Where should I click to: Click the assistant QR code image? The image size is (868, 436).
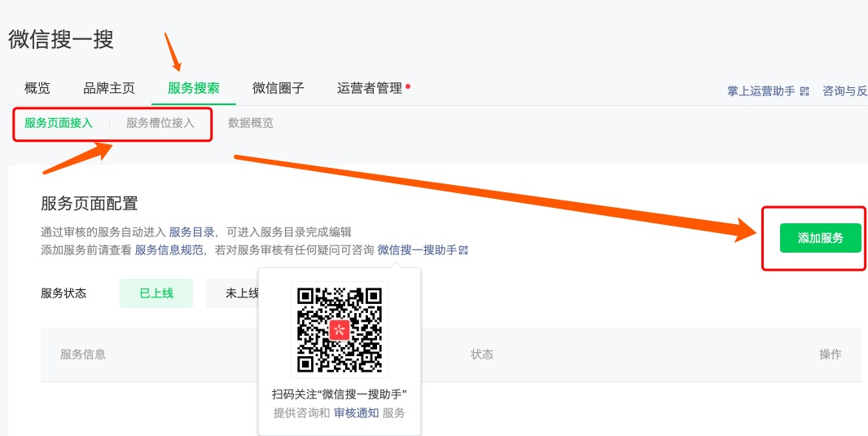click(340, 329)
